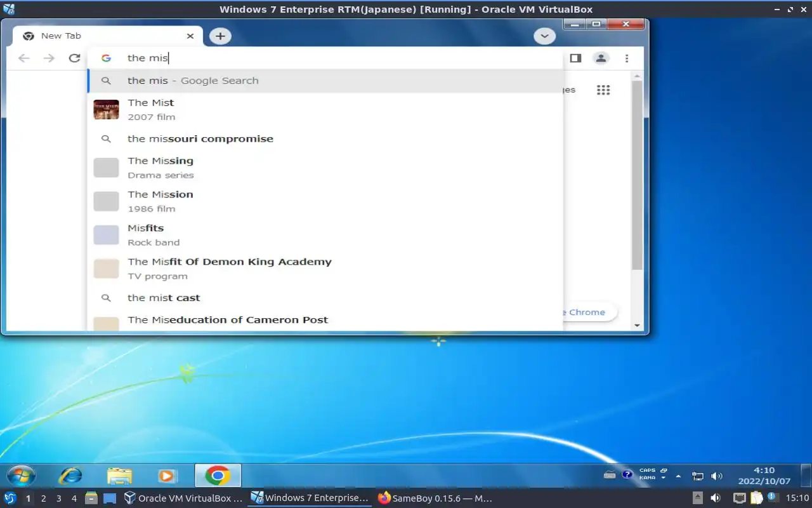
Task: Choose 'The Mist 2007 film' suggestion
Action: click(x=325, y=109)
